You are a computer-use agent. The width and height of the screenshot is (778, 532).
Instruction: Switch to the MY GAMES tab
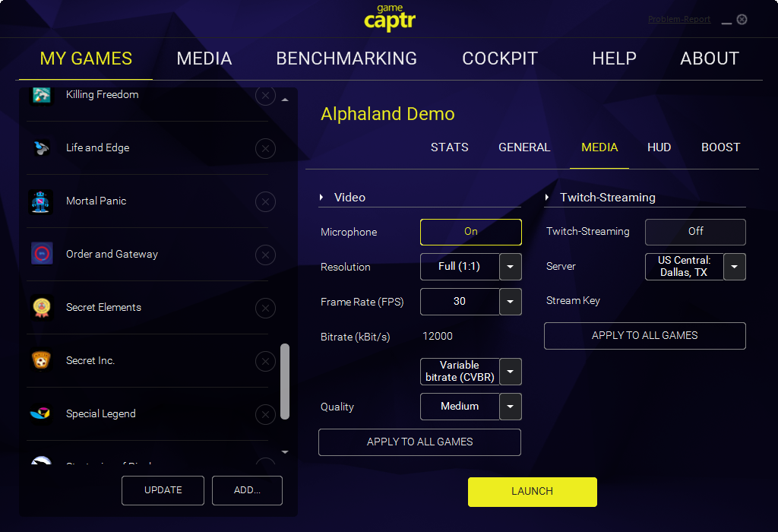[86, 59]
